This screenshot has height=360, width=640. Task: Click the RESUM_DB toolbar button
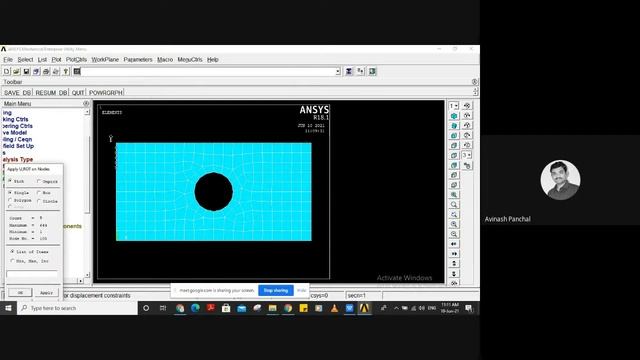point(51,93)
